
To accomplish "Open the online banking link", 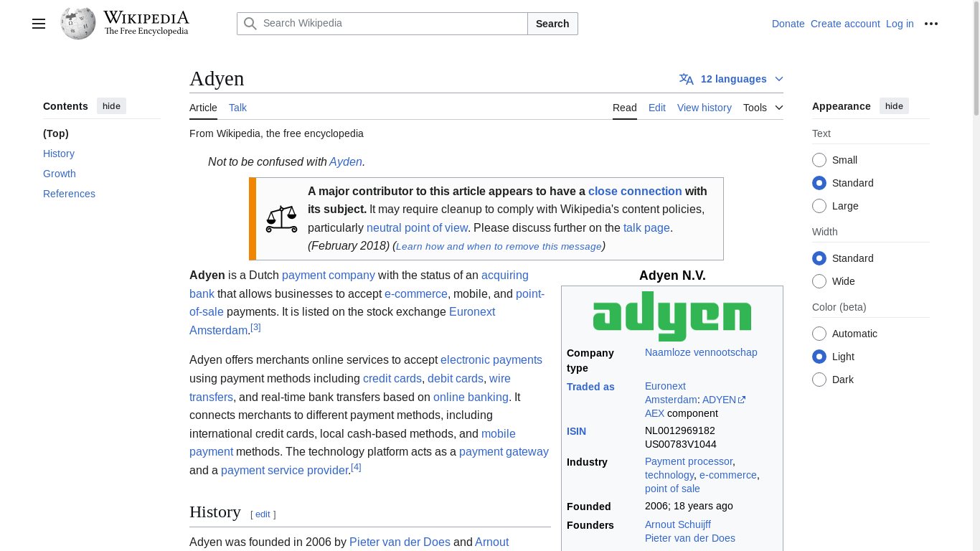I will [471, 397].
